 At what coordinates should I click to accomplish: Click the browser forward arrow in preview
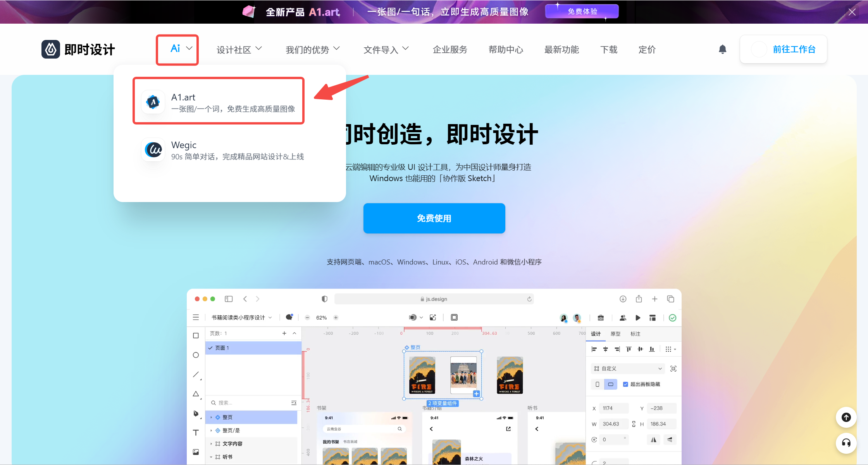(258, 299)
